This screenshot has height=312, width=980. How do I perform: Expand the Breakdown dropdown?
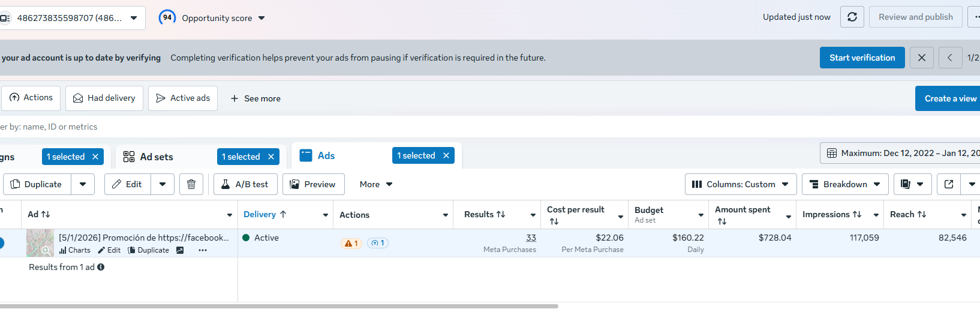(x=845, y=184)
